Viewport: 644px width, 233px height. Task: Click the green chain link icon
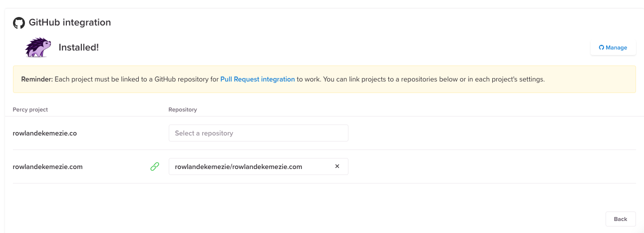(x=155, y=166)
